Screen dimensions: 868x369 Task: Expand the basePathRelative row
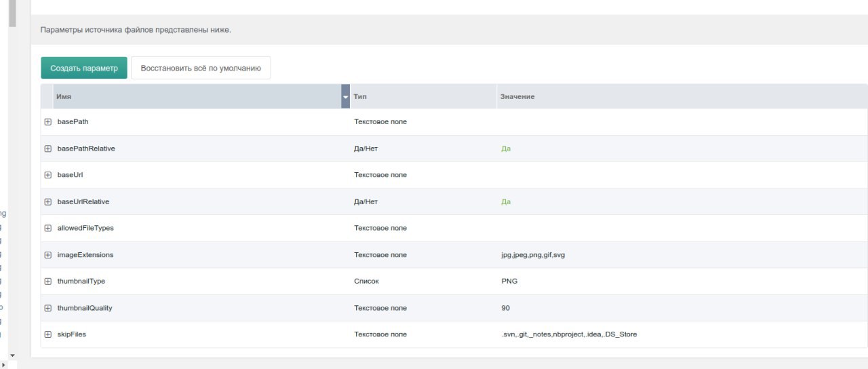[x=48, y=149]
